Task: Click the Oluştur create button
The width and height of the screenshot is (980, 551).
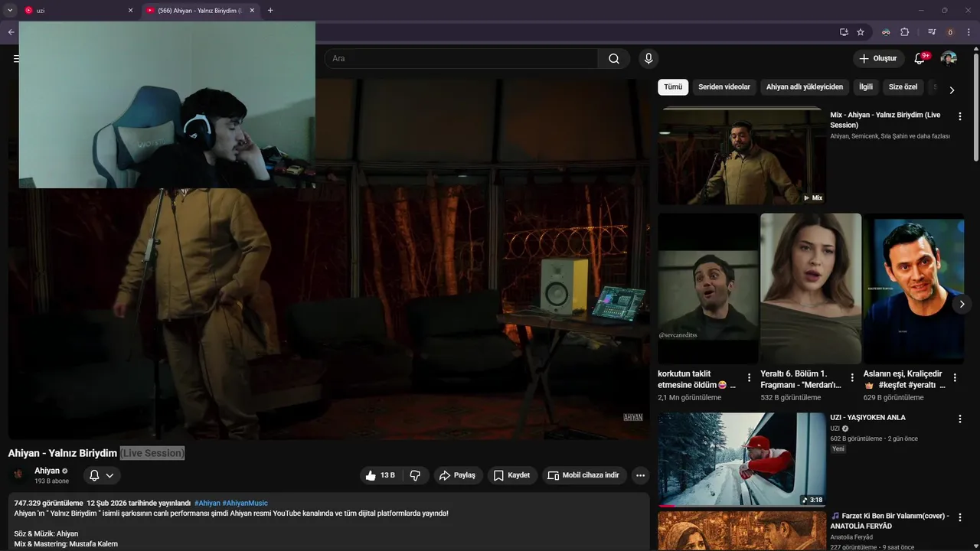Action: coord(879,59)
